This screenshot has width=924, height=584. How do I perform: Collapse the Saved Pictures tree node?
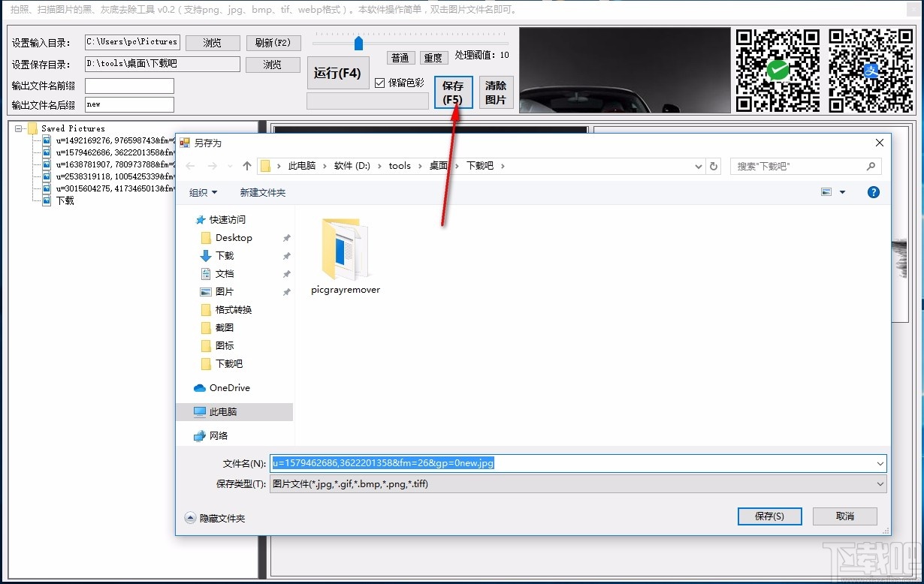[x=18, y=128]
